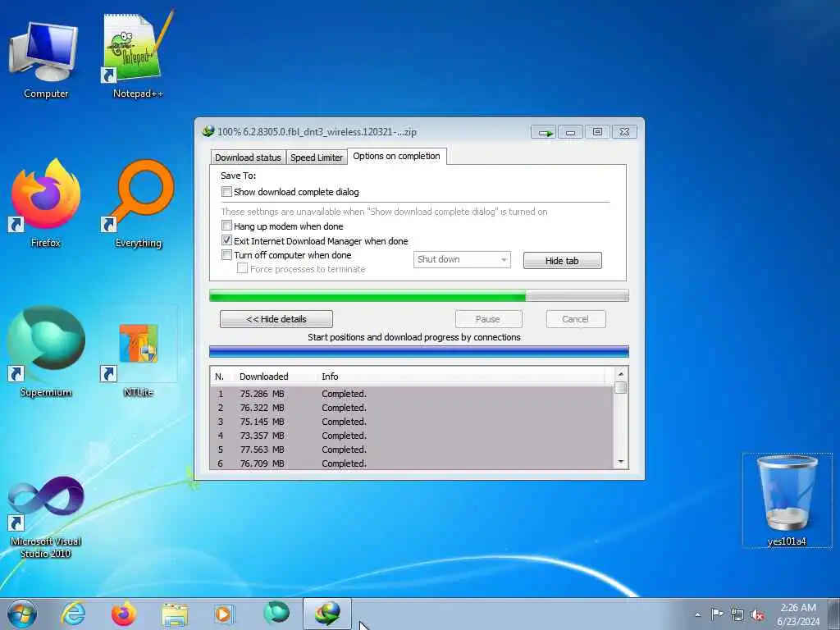The height and width of the screenshot is (630, 840).
Task: Uncheck Exit Internet Download Manager when done
Action: pos(226,240)
